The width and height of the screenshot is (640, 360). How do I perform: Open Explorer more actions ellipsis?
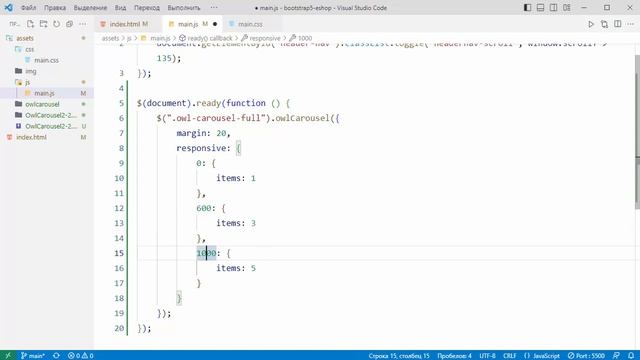(83, 24)
